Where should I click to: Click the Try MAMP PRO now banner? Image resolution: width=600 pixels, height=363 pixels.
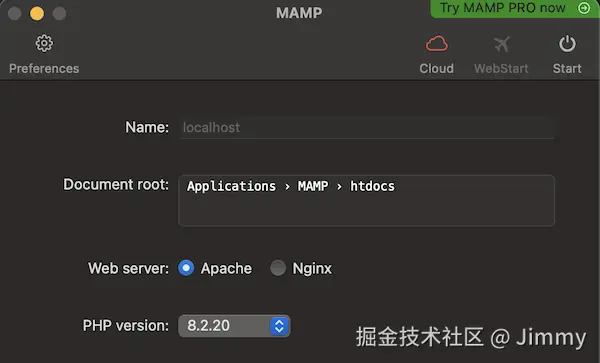pos(515,8)
